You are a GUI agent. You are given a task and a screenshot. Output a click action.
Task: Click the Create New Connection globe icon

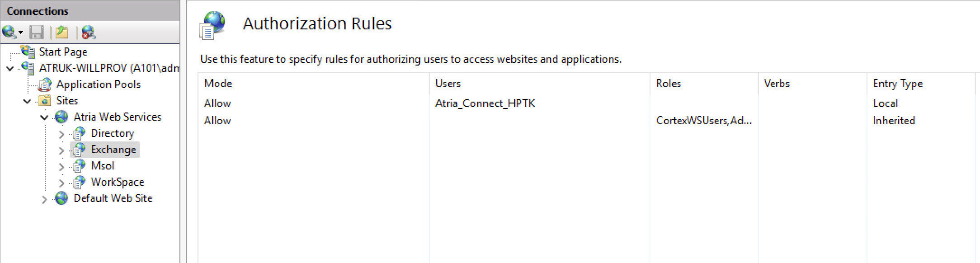tap(9, 32)
